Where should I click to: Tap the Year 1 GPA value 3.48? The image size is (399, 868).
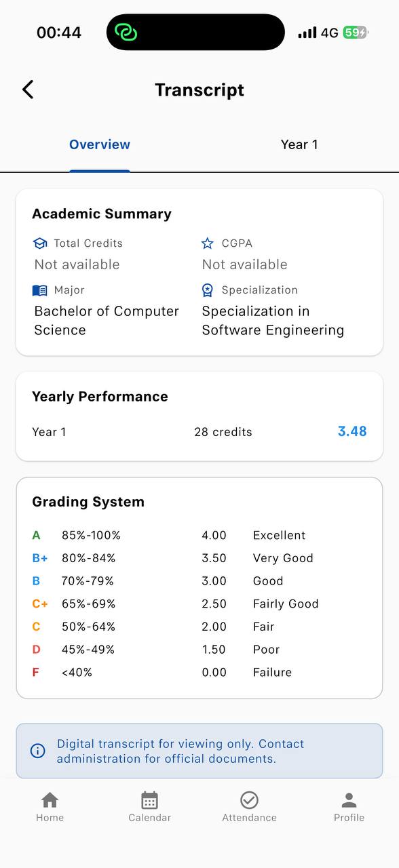tap(351, 431)
